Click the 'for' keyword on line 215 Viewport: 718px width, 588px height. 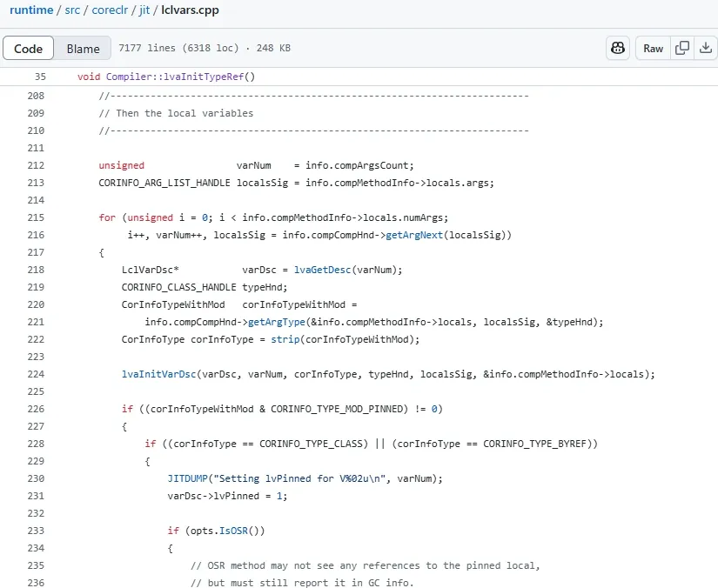click(x=107, y=217)
